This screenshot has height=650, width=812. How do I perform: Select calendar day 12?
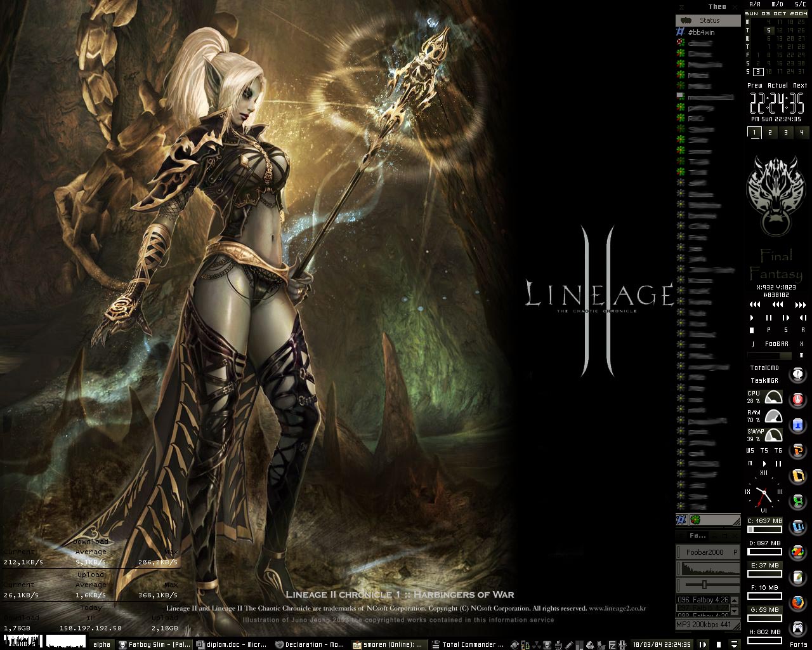[779, 30]
